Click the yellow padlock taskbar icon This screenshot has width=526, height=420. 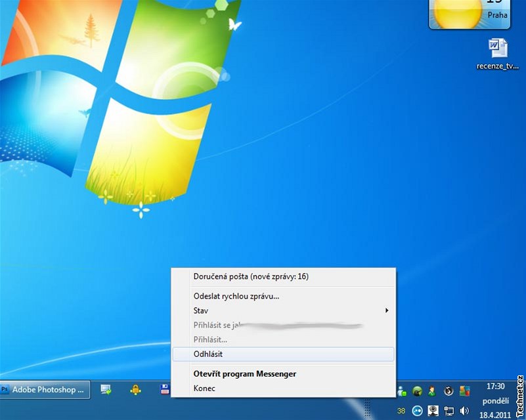[x=135, y=390]
